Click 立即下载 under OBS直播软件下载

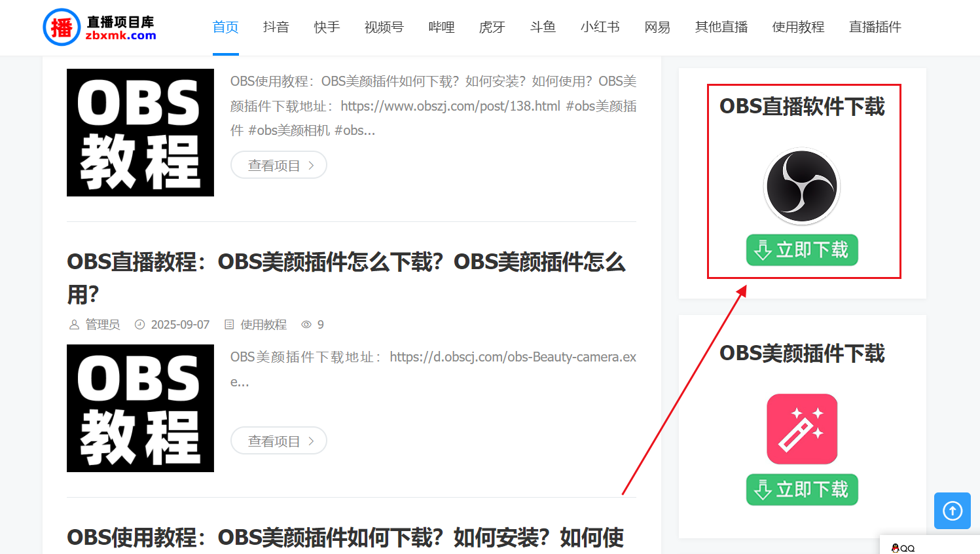(x=801, y=249)
